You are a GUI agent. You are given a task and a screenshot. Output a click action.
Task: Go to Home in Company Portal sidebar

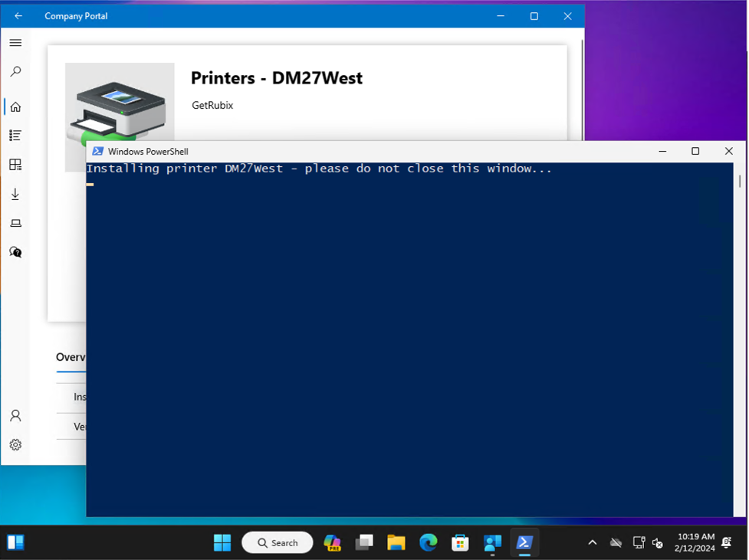click(x=15, y=106)
